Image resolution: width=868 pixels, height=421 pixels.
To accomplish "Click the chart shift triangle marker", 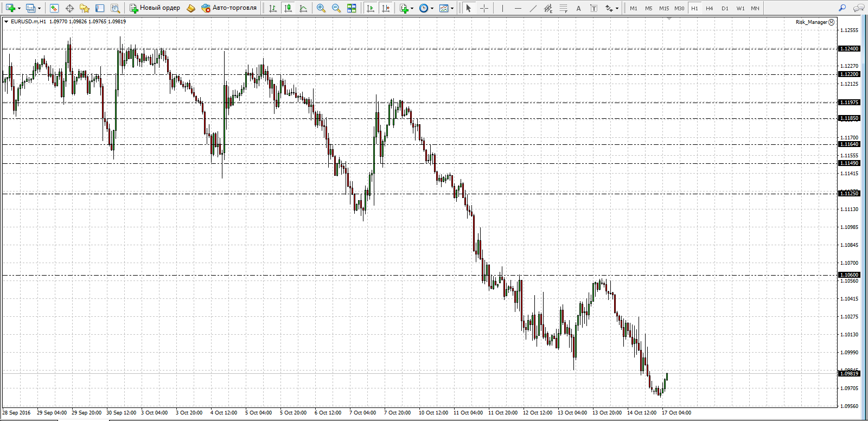I will pos(669,18).
